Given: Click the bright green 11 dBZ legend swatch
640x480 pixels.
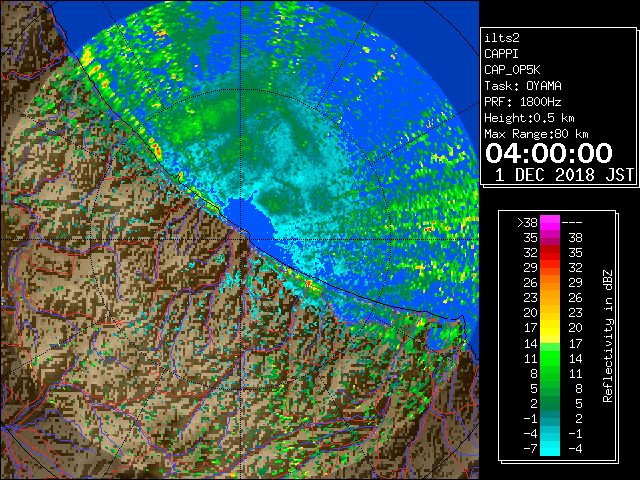Looking at the screenshot, I should tap(550, 358).
